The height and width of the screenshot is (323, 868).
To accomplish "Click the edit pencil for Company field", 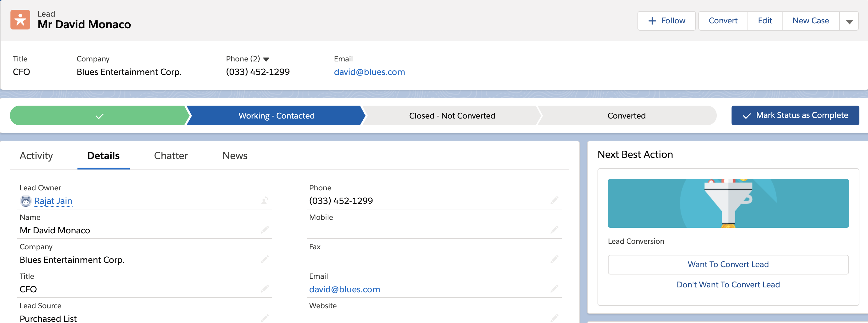I will [265, 259].
